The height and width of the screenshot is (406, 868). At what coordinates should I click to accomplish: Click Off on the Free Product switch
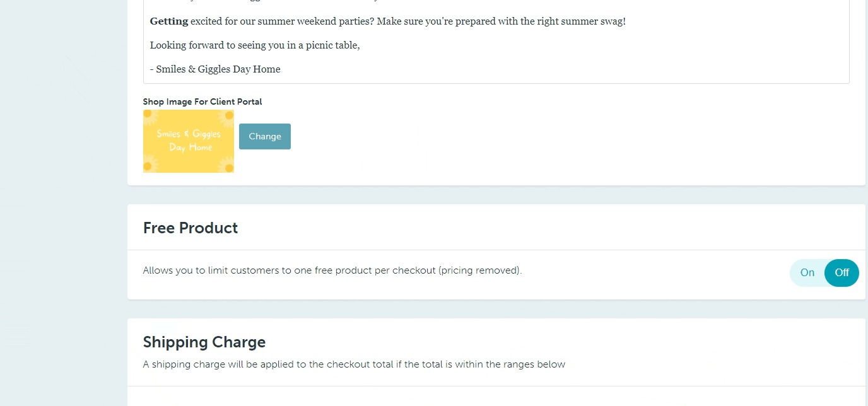pos(842,272)
